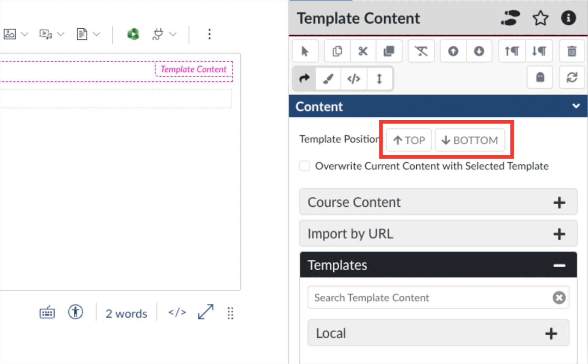
Task: Activate the ghost mode icon
Action: tap(539, 78)
